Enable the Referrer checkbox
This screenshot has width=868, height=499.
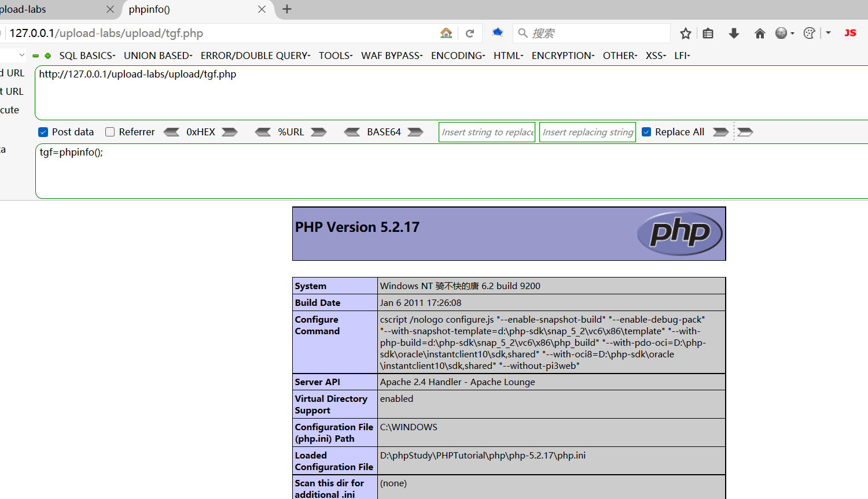[110, 132]
